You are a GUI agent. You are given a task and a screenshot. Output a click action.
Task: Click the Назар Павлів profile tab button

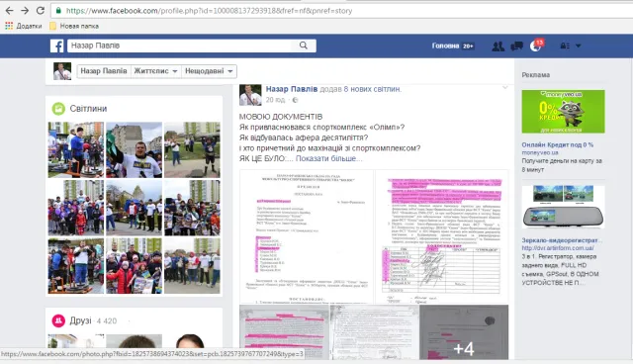pyautogui.click(x=104, y=71)
